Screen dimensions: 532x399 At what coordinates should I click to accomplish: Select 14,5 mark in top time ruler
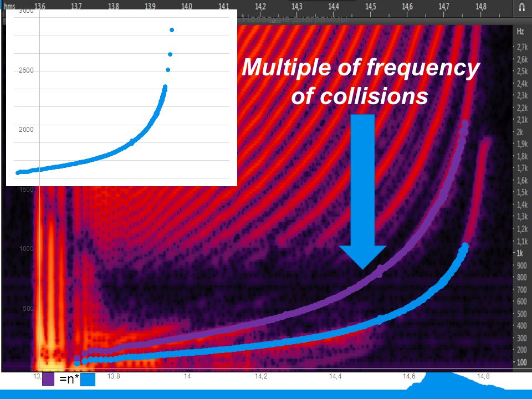371,6
